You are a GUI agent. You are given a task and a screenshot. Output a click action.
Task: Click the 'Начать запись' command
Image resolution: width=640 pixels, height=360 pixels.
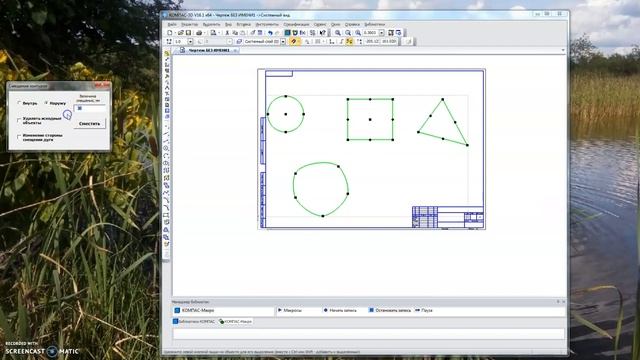tap(340, 310)
